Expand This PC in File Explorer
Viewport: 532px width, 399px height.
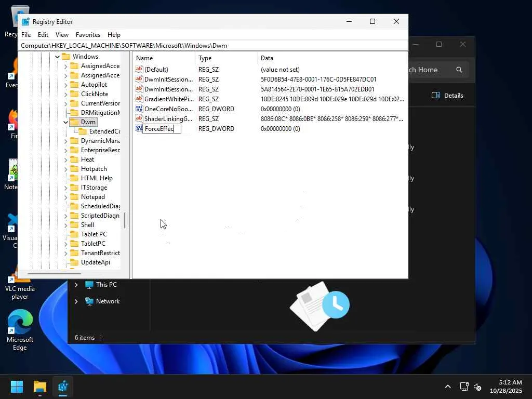point(76,285)
